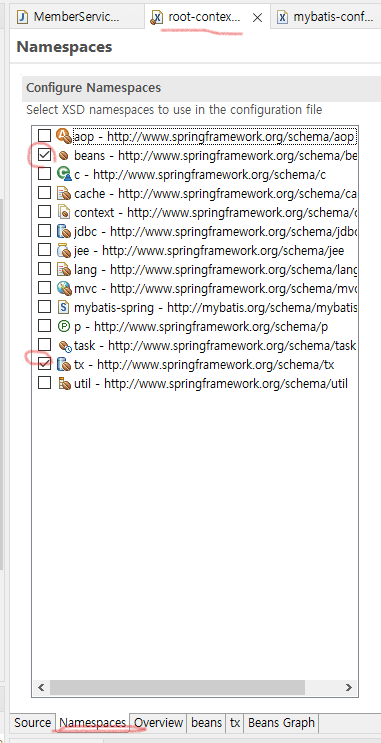Click the namespace list horizontal scrollbar thumb
This screenshot has height=743, width=381.
(177, 687)
